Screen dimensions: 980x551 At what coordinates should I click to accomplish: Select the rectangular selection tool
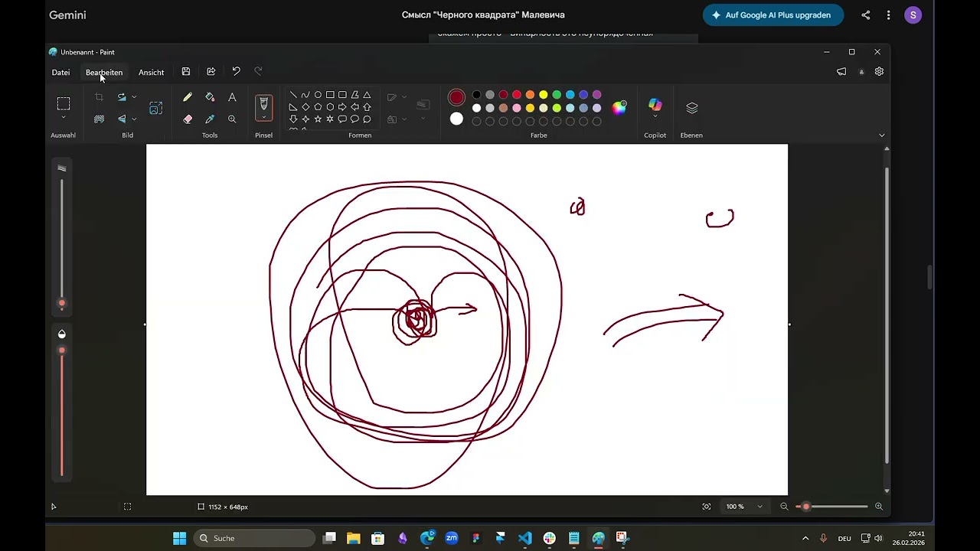coord(64,104)
